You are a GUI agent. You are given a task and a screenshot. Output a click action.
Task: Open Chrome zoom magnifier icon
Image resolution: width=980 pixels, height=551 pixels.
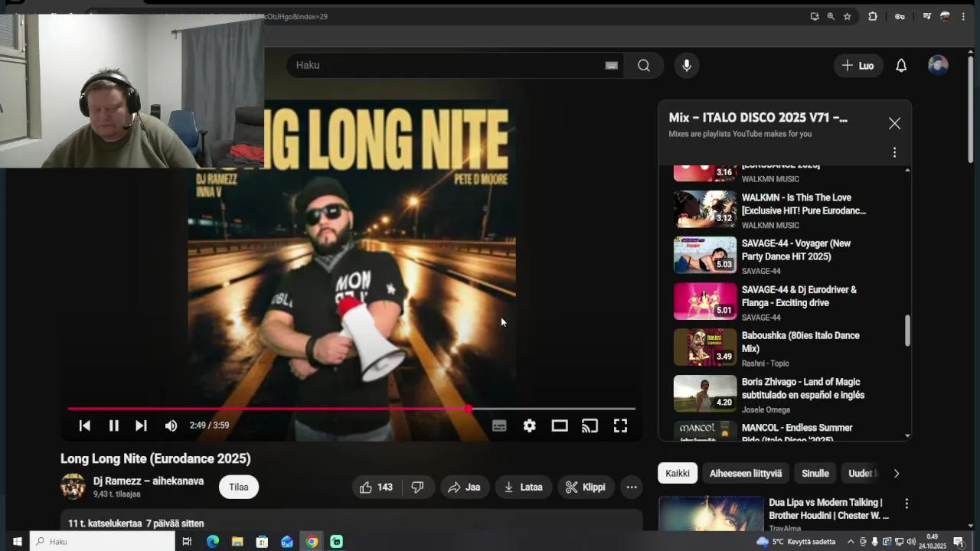[x=831, y=16]
